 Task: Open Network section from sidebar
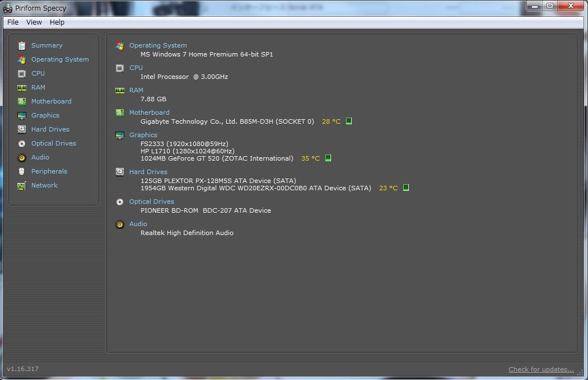pos(45,185)
